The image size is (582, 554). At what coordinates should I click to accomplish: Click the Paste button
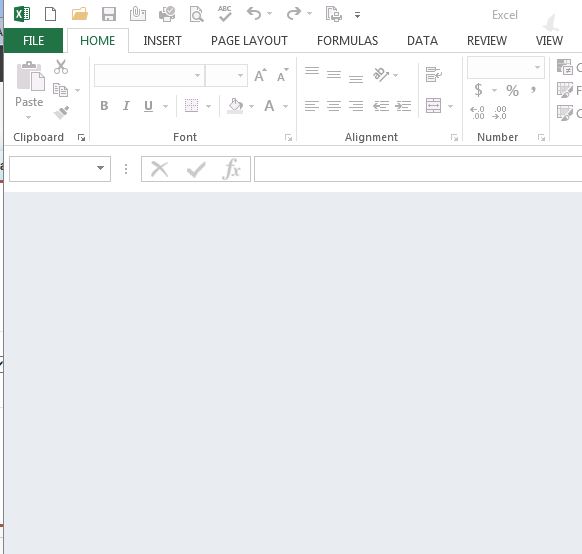pos(29,90)
